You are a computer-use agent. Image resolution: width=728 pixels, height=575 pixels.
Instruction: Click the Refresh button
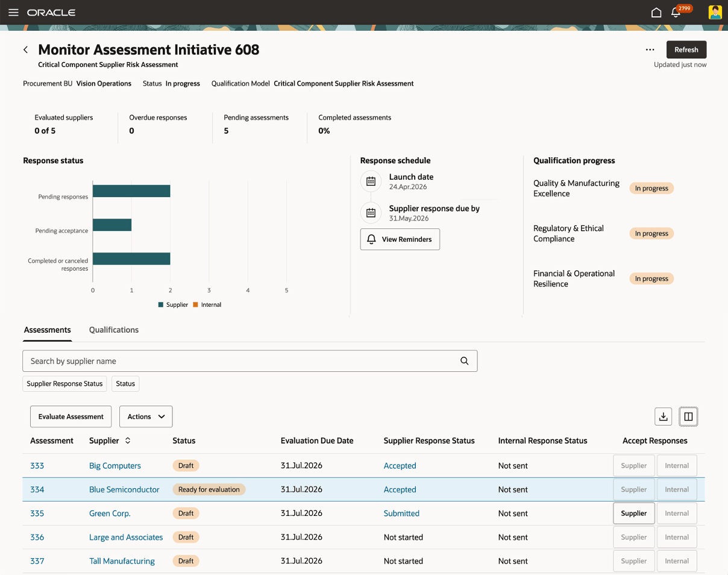[x=686, y=49]
